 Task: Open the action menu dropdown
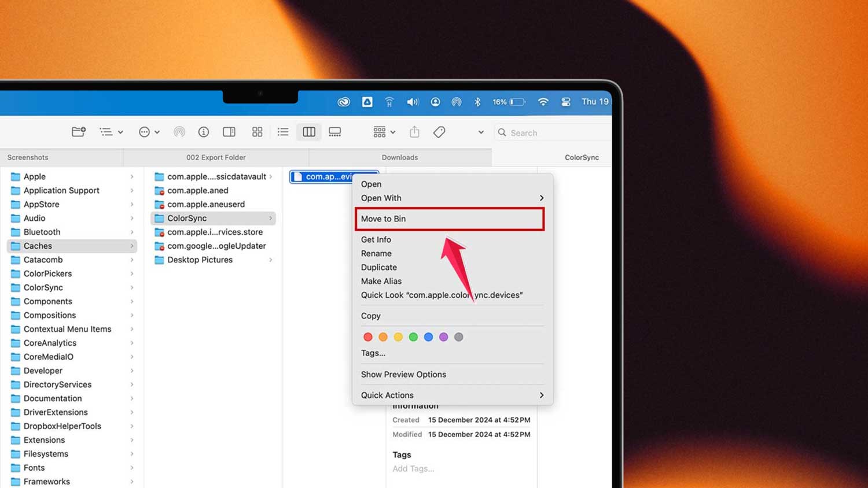[149, 132]
